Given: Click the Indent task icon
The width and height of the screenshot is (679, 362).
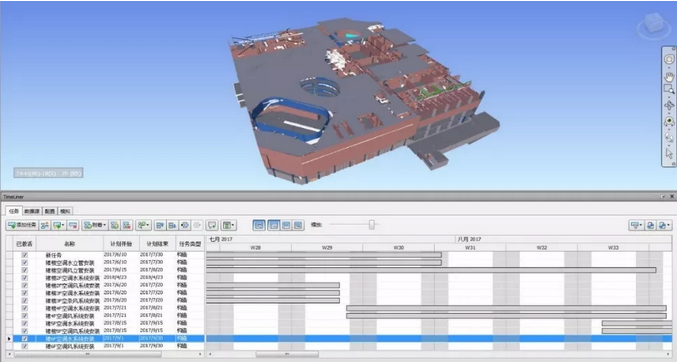Looking at the screenshot, I should (x=172, y=225).
